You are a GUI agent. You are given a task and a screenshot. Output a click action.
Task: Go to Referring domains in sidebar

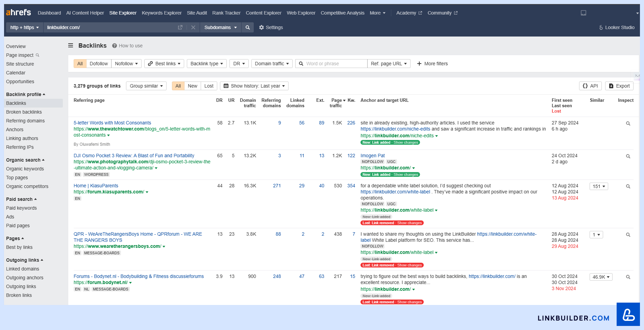click(25, 121)
